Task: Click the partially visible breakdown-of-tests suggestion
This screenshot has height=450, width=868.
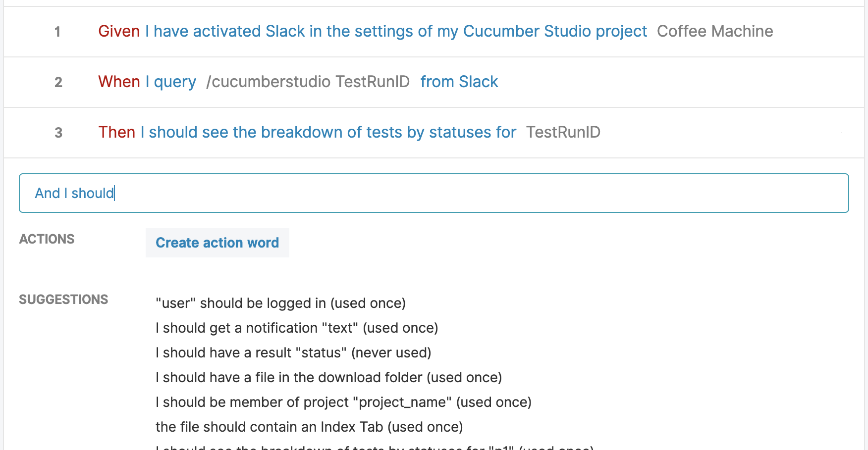Action: 375,447
